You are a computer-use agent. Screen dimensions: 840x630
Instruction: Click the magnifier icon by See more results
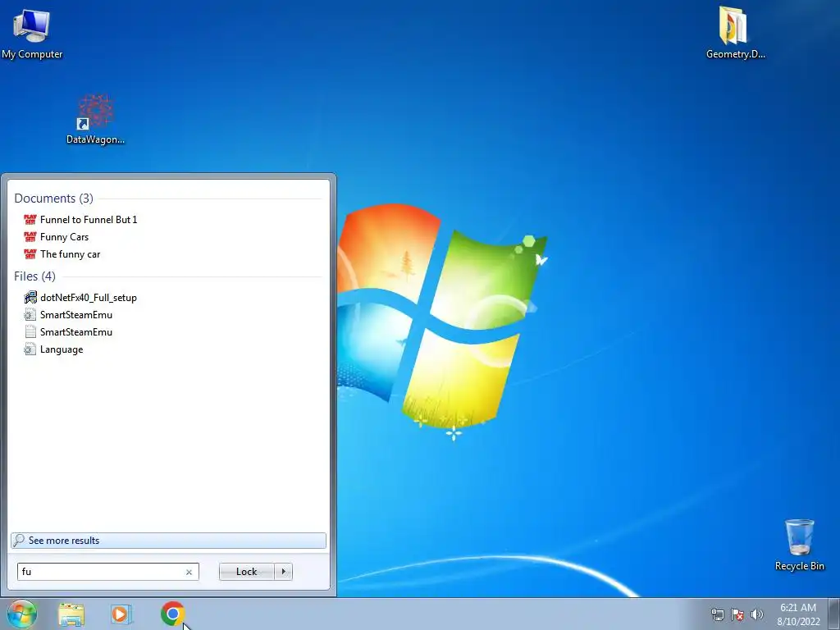click(19, 540)
